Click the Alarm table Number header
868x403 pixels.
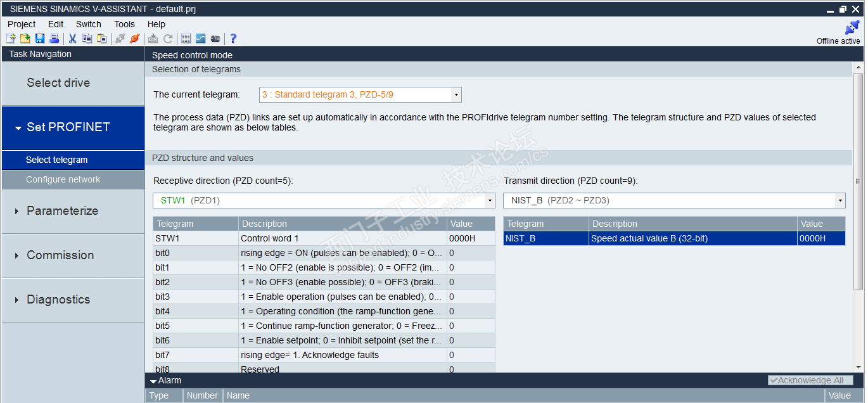coord(203,395)
